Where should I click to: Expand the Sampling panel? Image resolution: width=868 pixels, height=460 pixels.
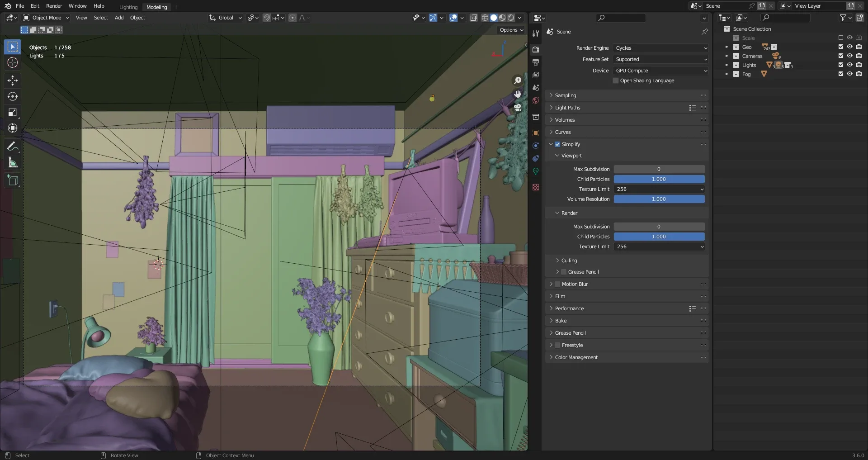(627, 95)
